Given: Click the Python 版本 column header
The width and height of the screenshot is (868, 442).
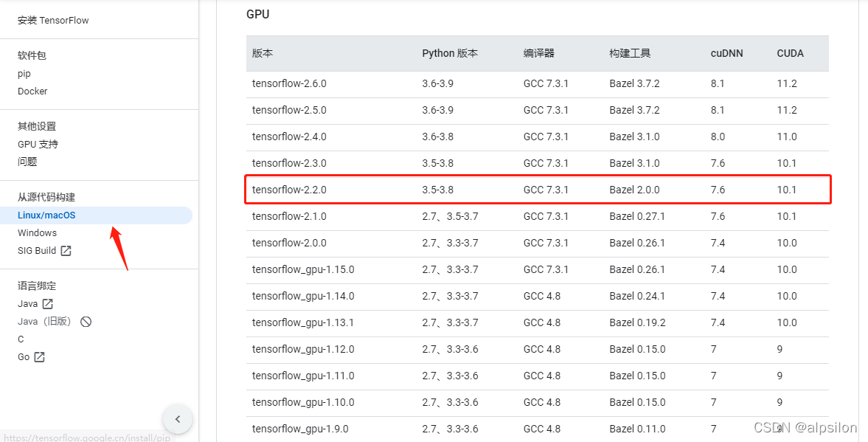Looking at the screenshot, I should tap(450, 53).
